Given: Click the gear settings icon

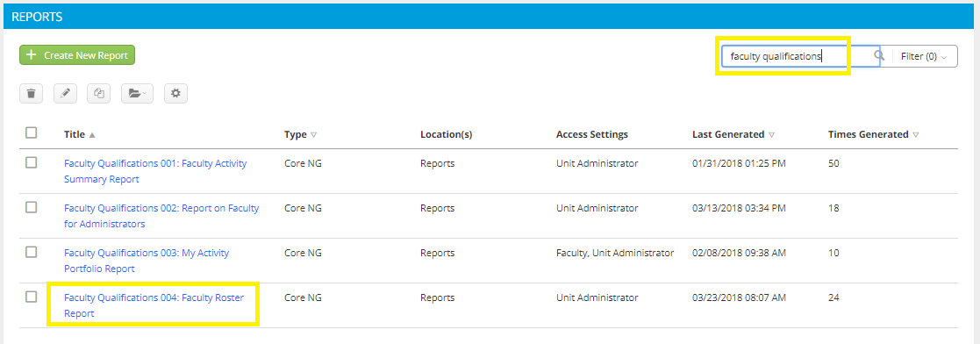Looking at the screenshot, I should [x=175, y=94].
